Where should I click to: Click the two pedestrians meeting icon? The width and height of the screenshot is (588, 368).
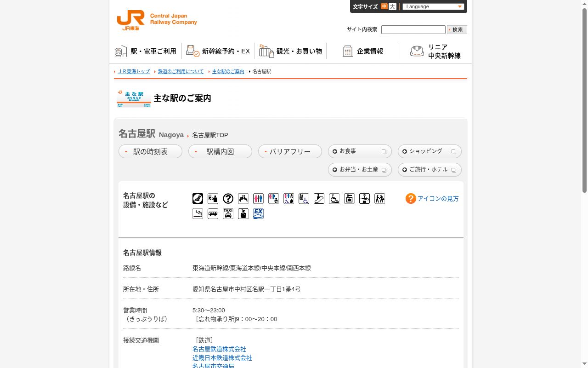point(379,199)
